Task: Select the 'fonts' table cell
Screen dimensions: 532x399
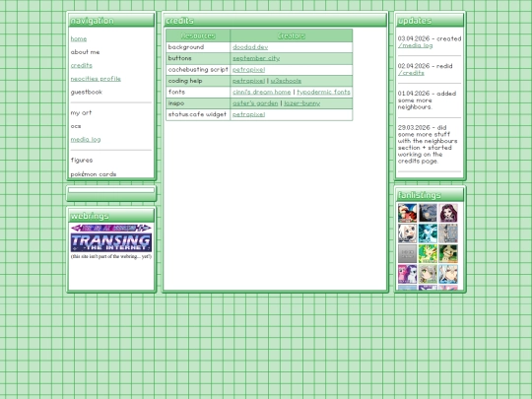Action: pyautogui.click(x=198, y=92)
